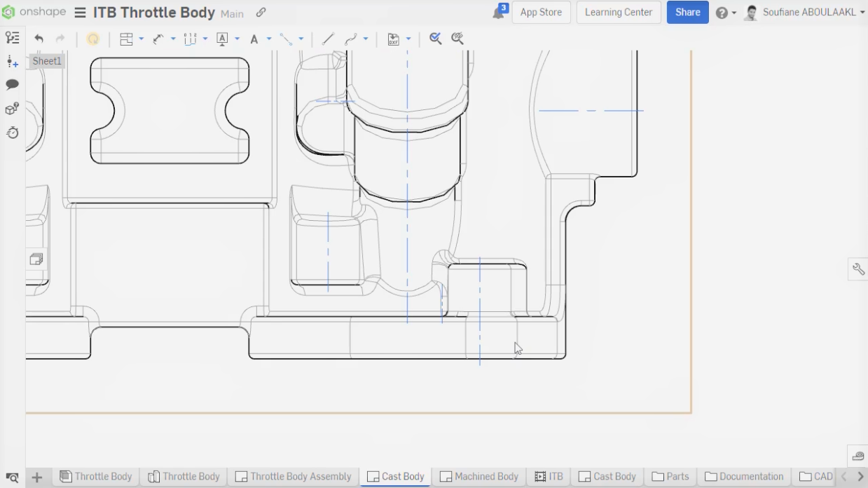Screen dimensions: 868x488
Task: Click the App Store button
Action: pos(541,13)
